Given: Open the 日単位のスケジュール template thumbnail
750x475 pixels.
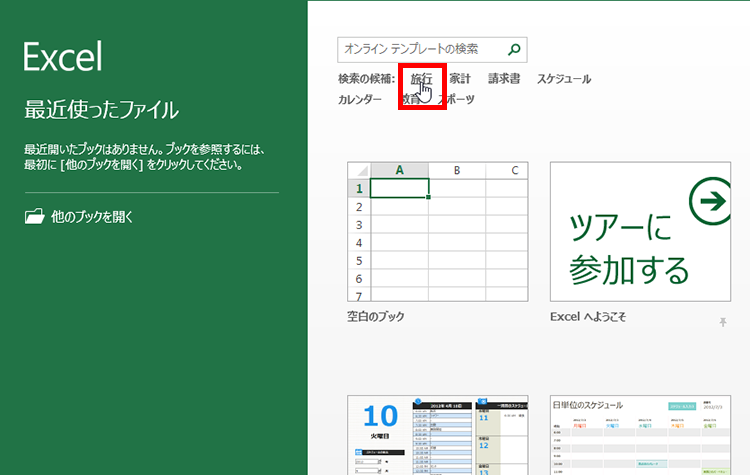Looking at the screenshot, I should 640,435.
